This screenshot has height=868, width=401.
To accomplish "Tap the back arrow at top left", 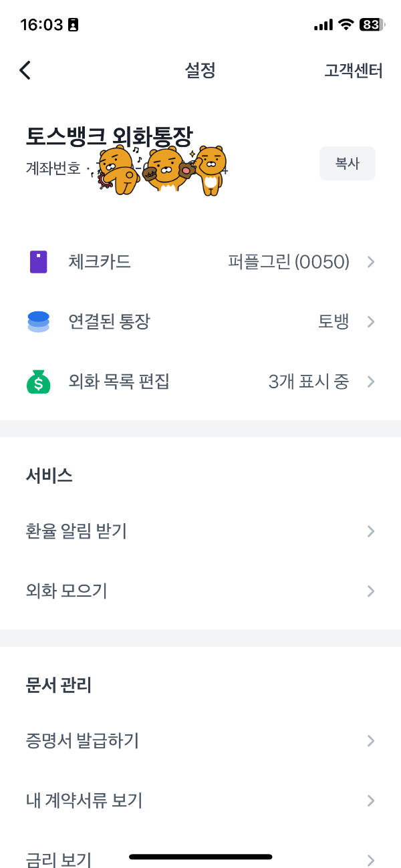I will click(25, 69).
